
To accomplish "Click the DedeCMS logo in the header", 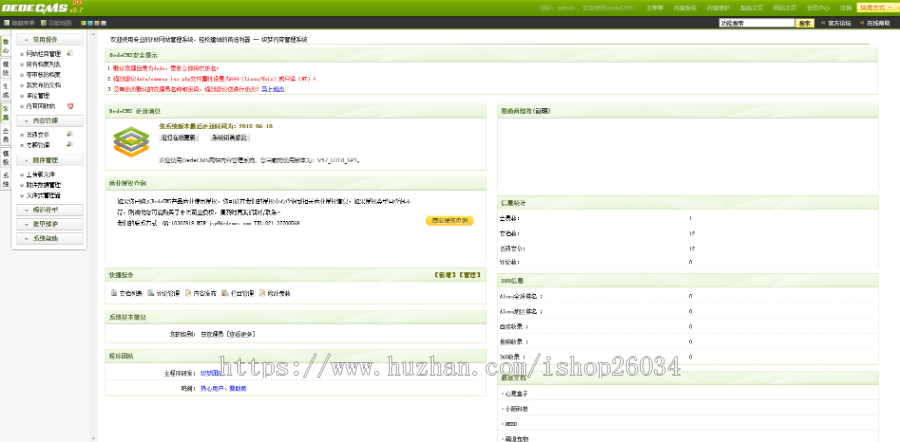I will tap(42, 7).
